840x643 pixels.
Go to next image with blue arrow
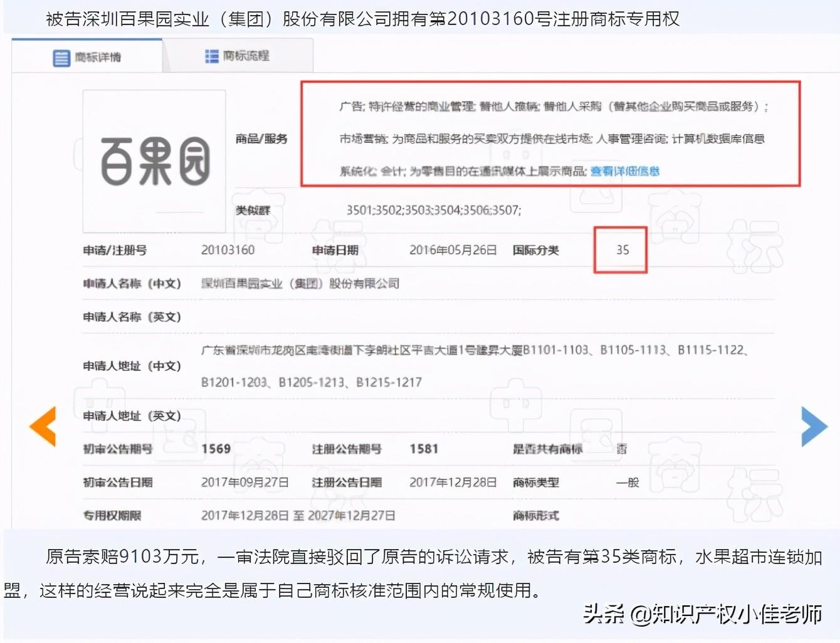click(814, 426)
